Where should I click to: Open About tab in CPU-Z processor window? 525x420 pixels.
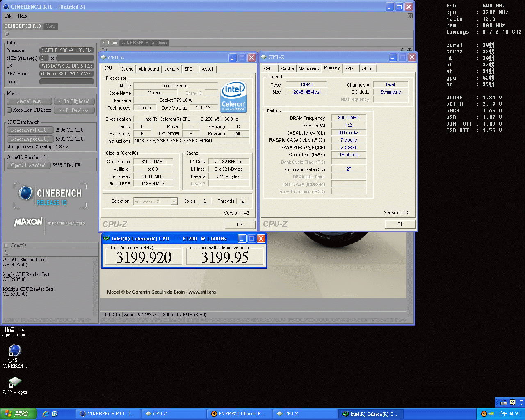208,69
